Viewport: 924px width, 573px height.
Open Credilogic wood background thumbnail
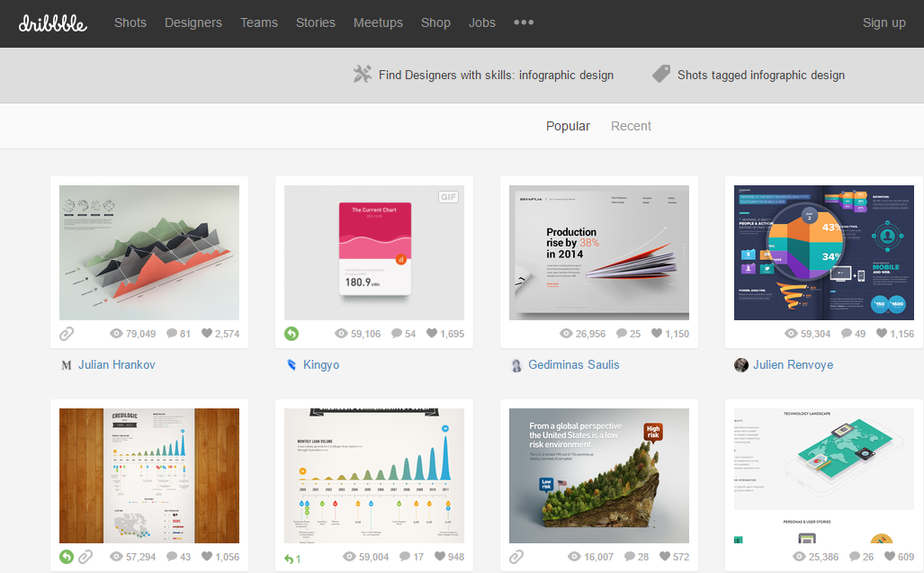coord(149,476)
